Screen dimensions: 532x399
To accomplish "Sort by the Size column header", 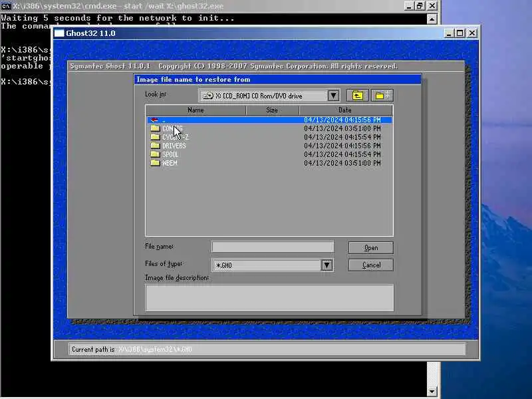I will (272, 110).
